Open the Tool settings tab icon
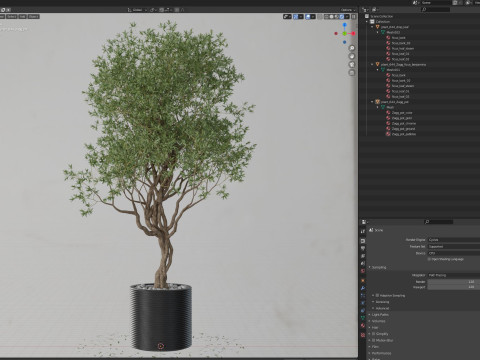 point(363,231)
